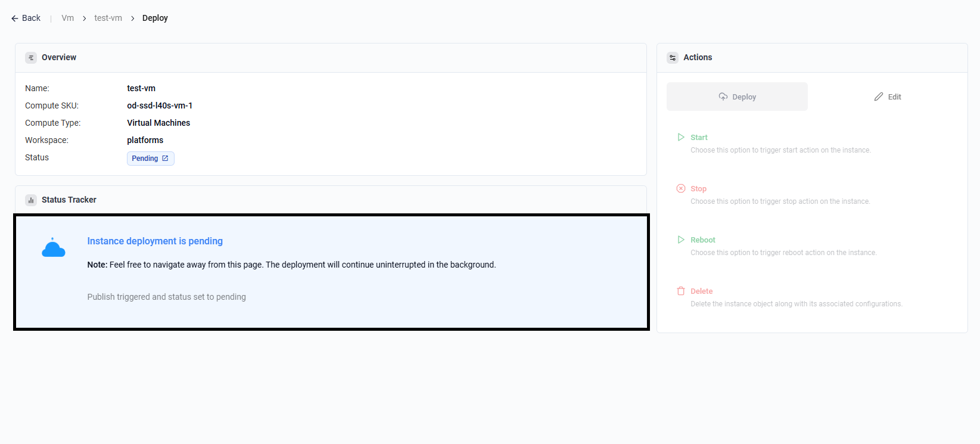Image resolution: width=980 pixels, height=444 pixels.
Task: Click the Stop circle-x icon
Action: (x=681, y=188)
